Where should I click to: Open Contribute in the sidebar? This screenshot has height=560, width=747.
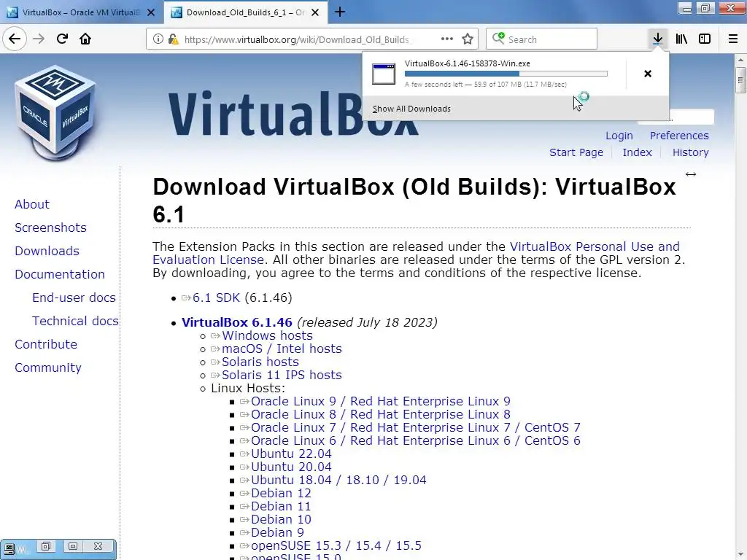click(46, 344)
